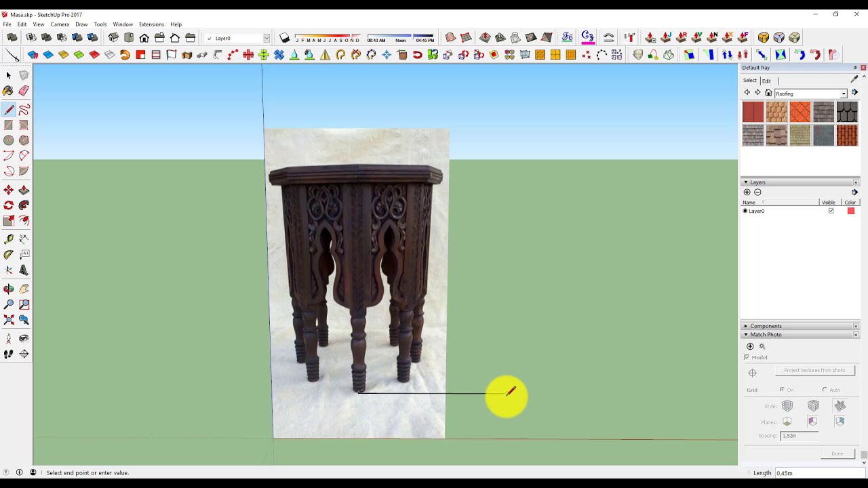Toggle the Model checkbox in Match Photo
868x488 pixels.
tap(747, 357)
